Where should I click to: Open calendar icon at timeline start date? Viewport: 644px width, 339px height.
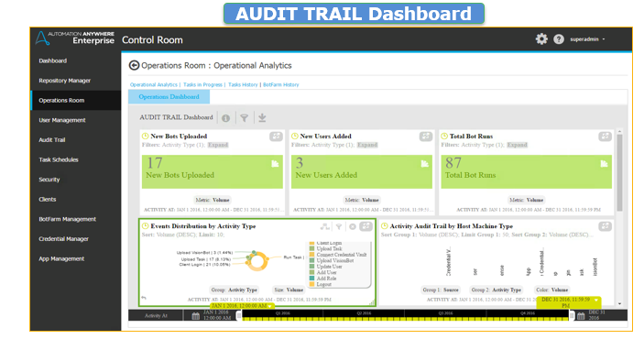coord(196,315)
